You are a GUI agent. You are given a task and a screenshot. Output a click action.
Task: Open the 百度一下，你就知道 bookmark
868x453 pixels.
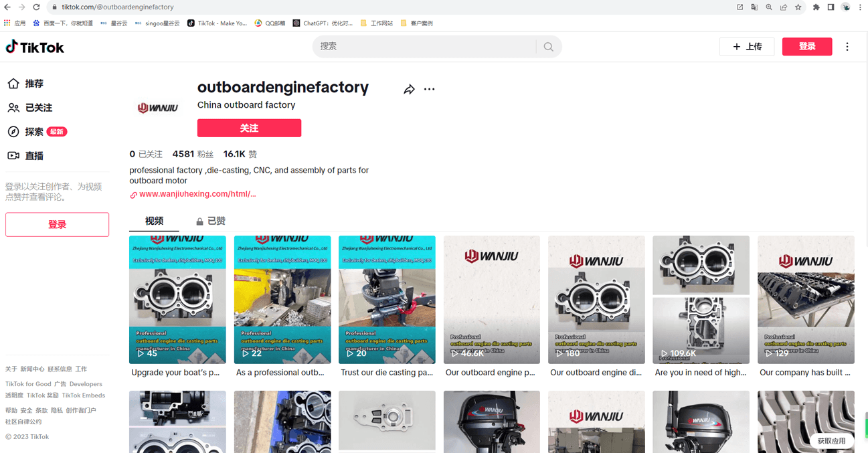point(63,23)
